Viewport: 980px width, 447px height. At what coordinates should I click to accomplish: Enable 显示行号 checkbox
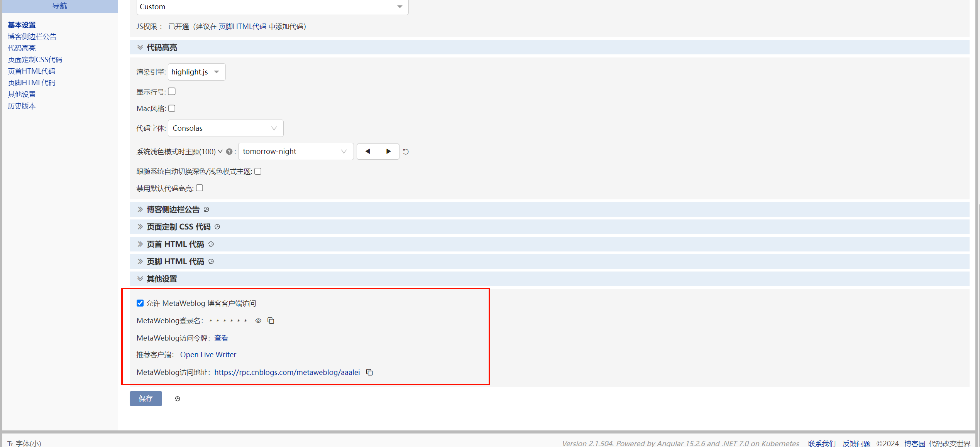point(172,91)
